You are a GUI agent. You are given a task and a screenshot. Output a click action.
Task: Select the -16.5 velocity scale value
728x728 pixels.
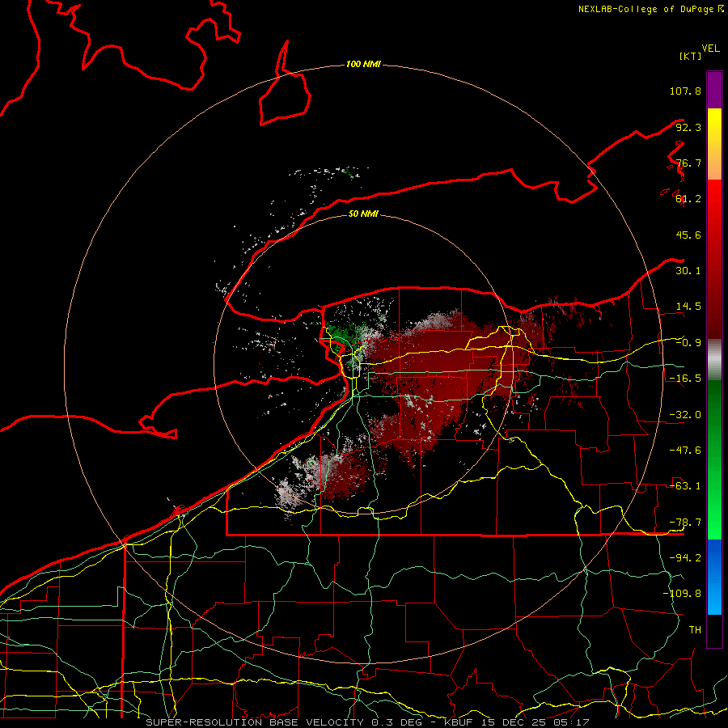click(685, 379)
